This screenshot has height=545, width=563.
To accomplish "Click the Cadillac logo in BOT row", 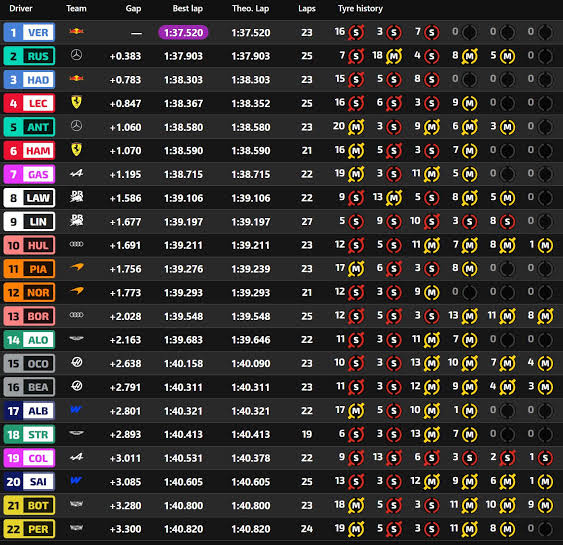I will click(76, 504).
